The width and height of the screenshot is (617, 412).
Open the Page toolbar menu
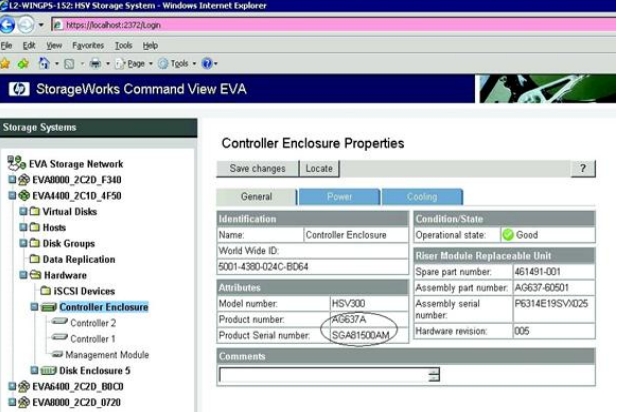coord(134,63)
